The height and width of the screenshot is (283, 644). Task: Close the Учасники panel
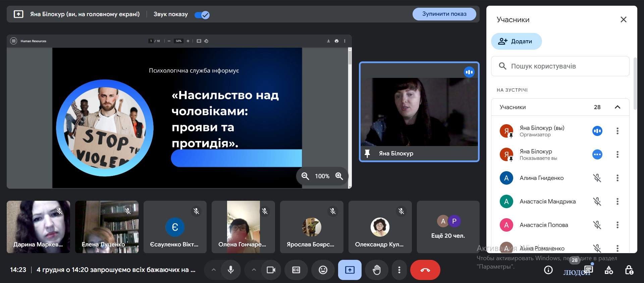tap(623, 19)
